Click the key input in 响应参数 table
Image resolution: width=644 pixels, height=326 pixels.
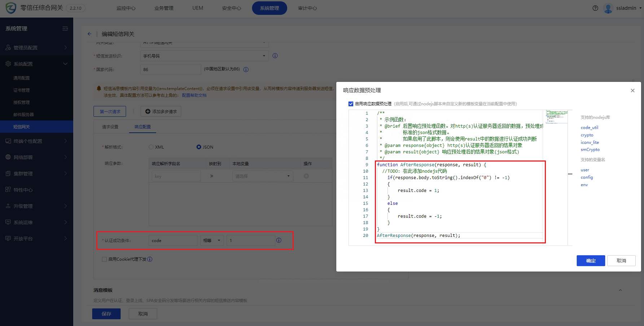pyautogui.click(x=176, y=176)
